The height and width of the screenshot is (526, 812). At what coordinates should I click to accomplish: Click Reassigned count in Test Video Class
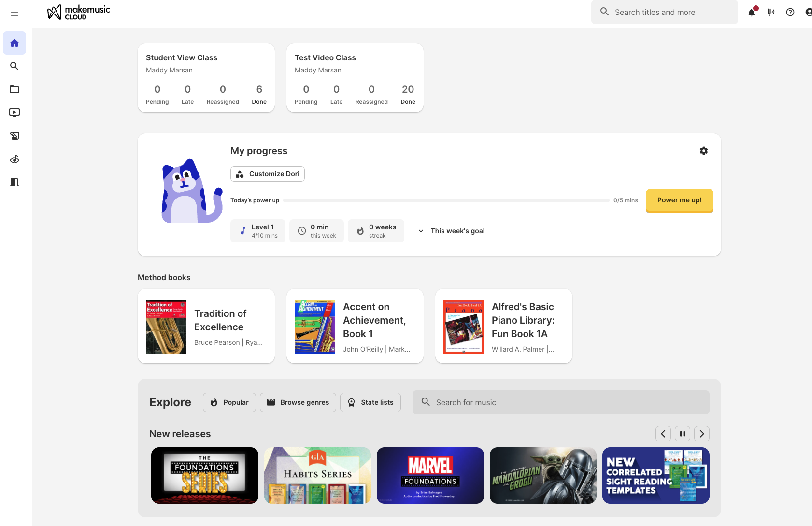(371, 94)
